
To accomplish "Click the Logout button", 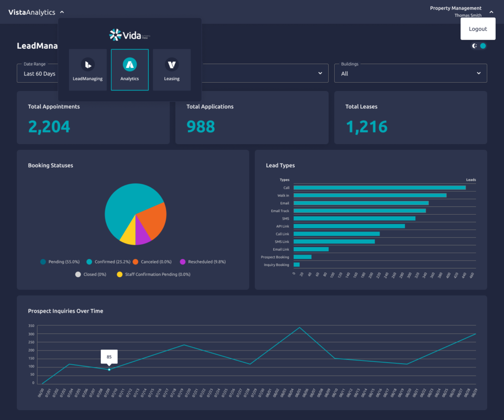I will (x=477, y=29).
